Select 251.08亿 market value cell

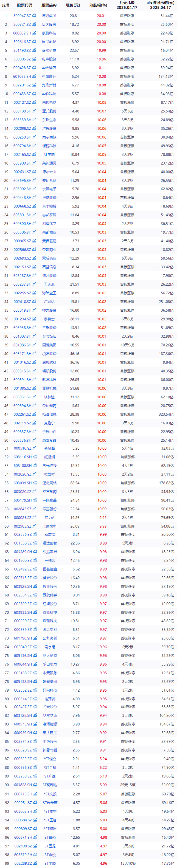point(166,301)
